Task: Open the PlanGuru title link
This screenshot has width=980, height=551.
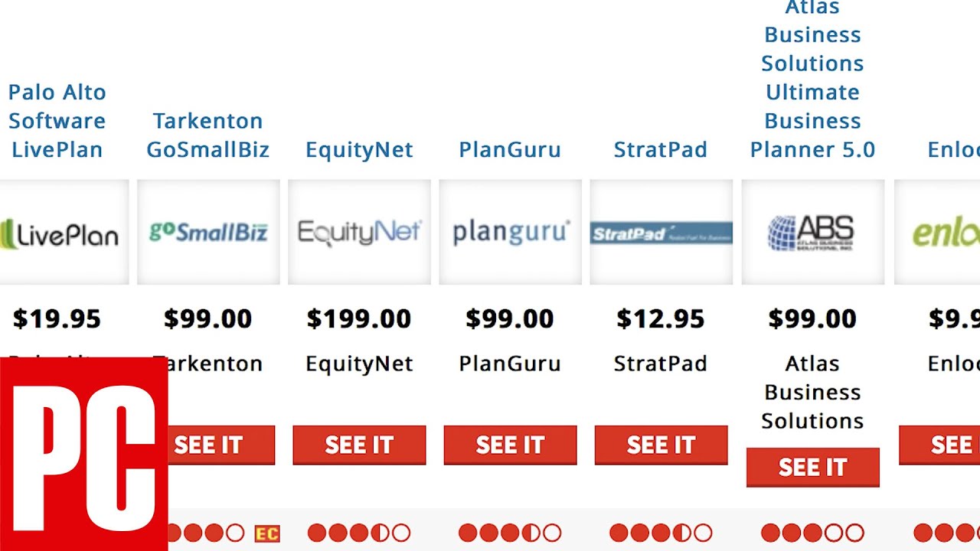Action: [x=510, y=149]
